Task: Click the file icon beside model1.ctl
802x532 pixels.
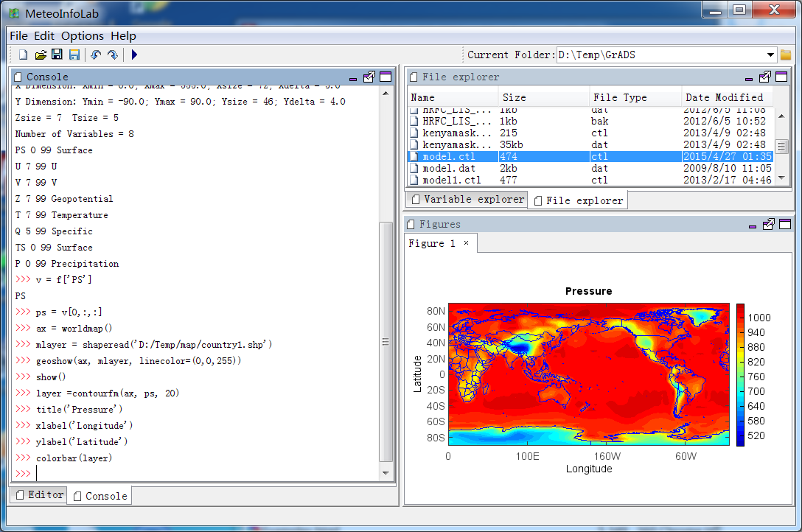Action: point(414,180)
